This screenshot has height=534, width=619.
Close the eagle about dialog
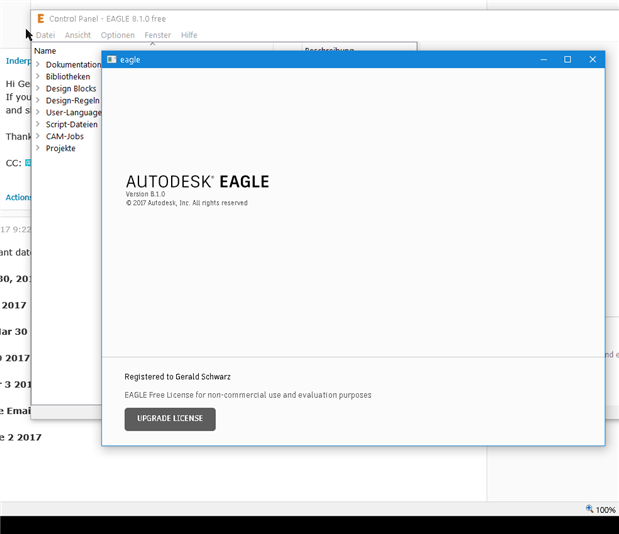(592, 60)
